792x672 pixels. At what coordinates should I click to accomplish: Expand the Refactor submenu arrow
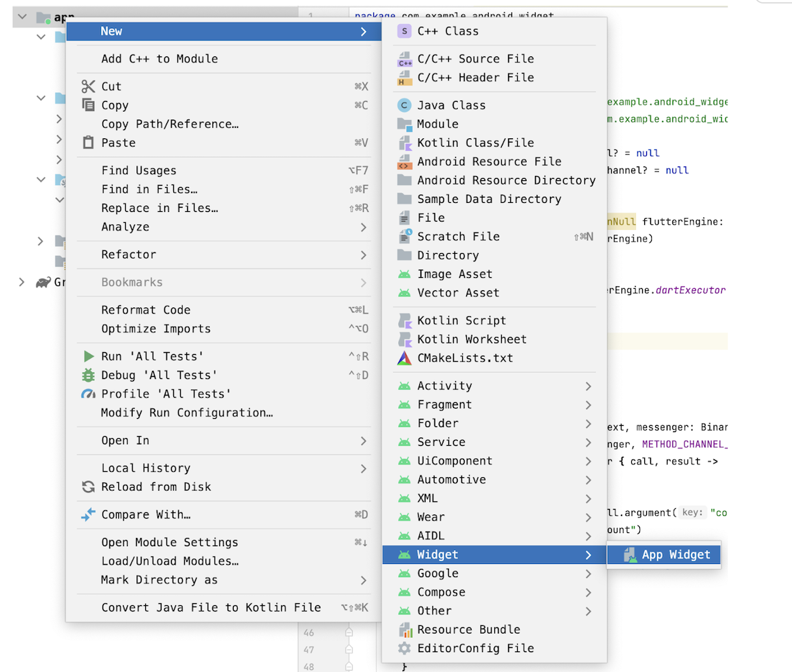click(x=363, y=255)
